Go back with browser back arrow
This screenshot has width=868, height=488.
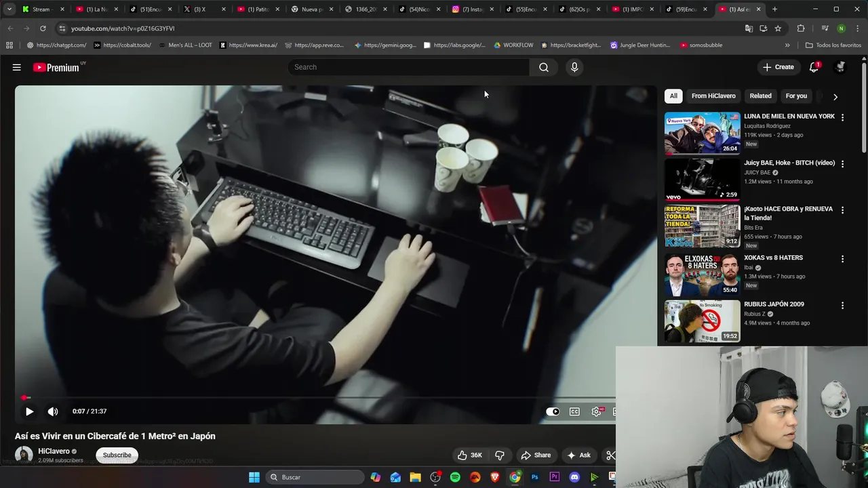10,28
